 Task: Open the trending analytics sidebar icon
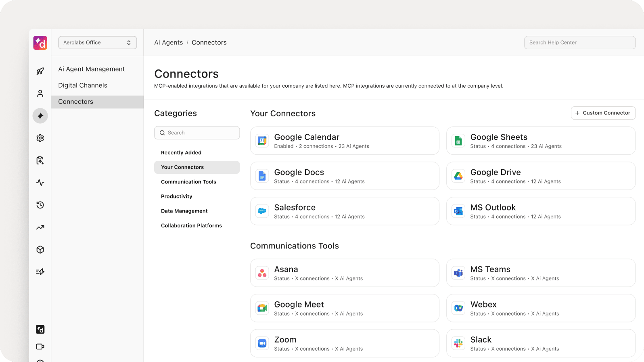(x=40, y=227)
